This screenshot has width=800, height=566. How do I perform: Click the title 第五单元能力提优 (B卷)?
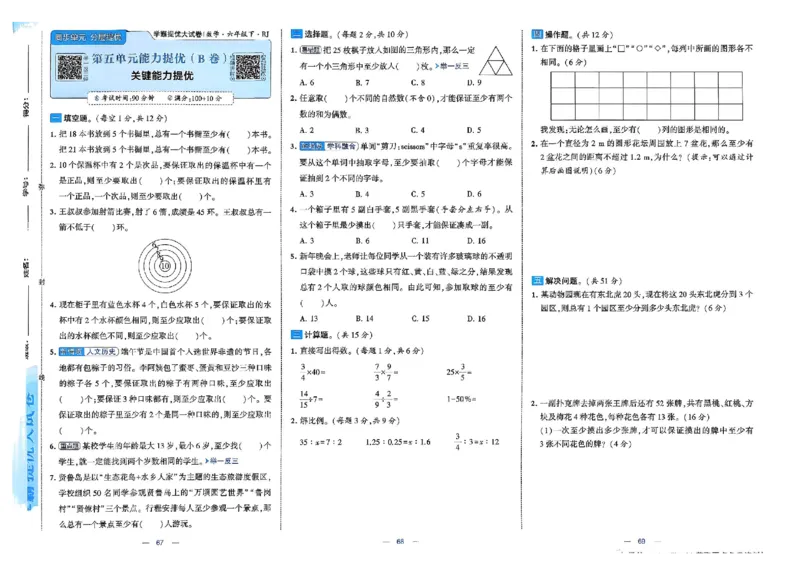(159, 58)
